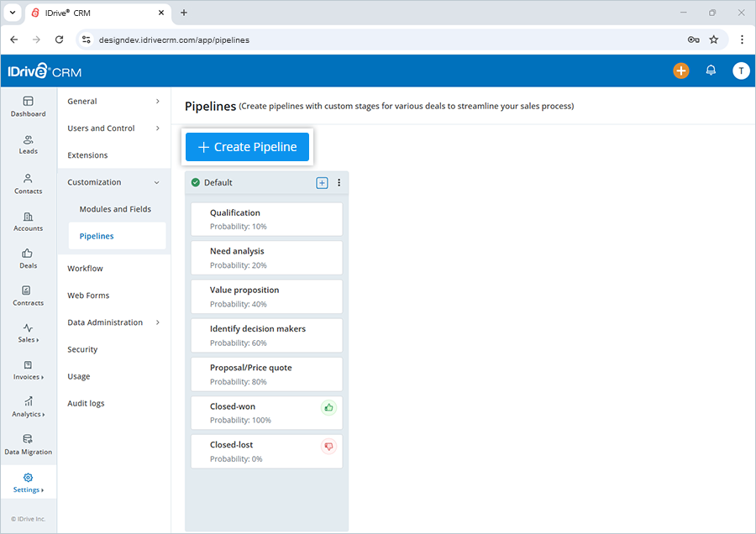Open the Dashboard from the left sidebar
The image size is (756, 534).
[28, 107]
